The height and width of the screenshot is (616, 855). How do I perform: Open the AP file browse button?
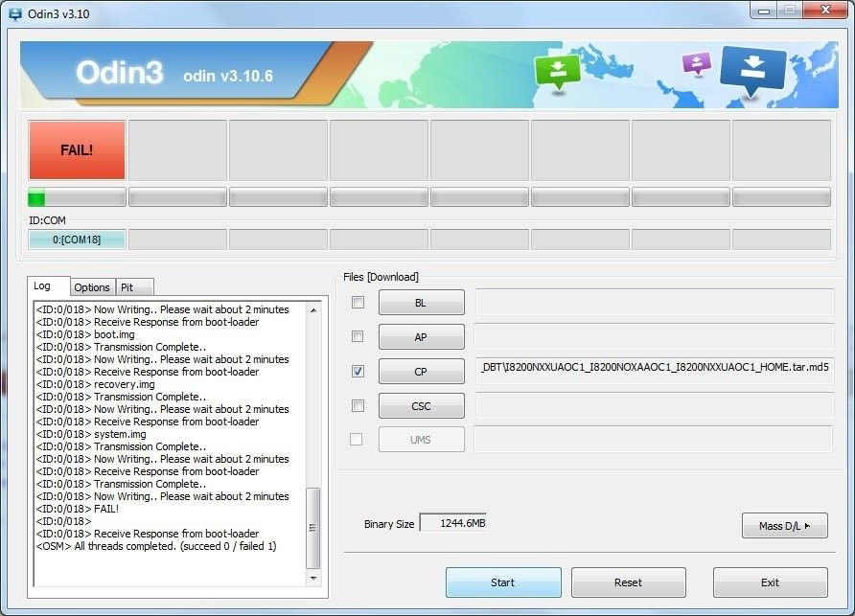tap(422, 337)
